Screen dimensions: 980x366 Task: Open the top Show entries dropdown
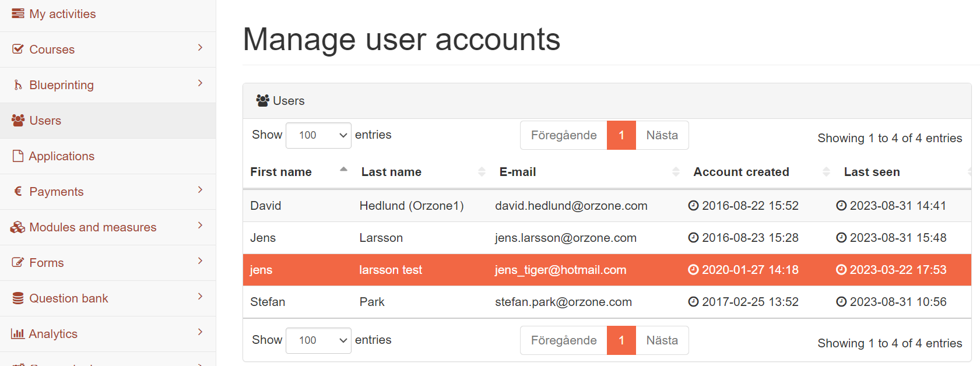click(318, 135)
